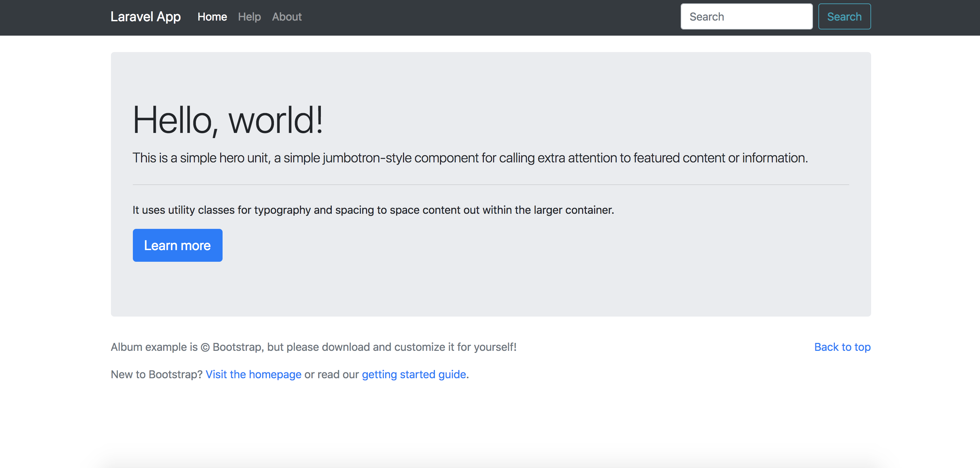
Task: Click the horizontal divider in the jumbotron
Action: point(490,185)
